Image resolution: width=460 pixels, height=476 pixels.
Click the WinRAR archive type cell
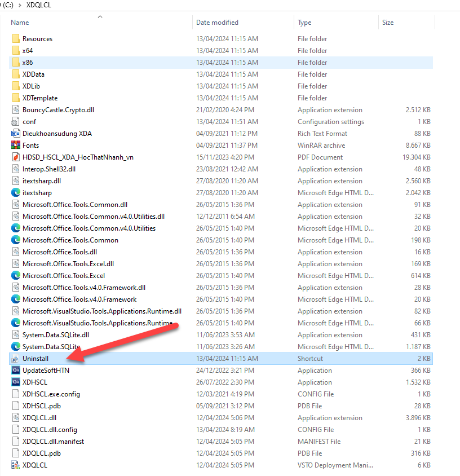[321, 146]
